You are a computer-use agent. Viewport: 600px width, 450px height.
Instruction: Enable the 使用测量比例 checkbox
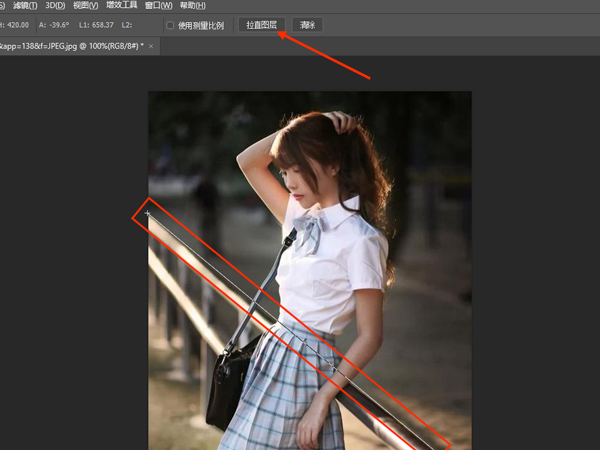[170, 25]
